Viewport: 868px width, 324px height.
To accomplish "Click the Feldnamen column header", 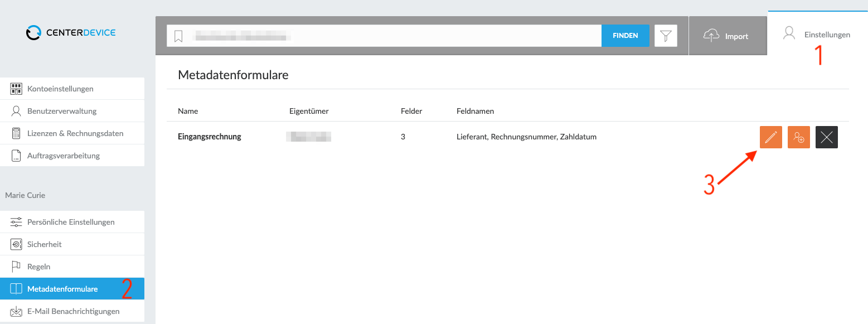I will click(x=475, y=111).
